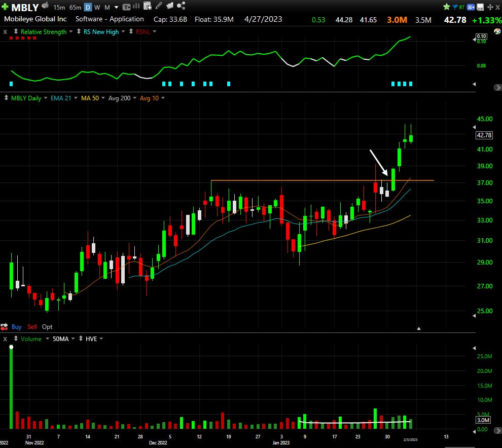Open the color palette icon in RS pane

tap(497, 31)
